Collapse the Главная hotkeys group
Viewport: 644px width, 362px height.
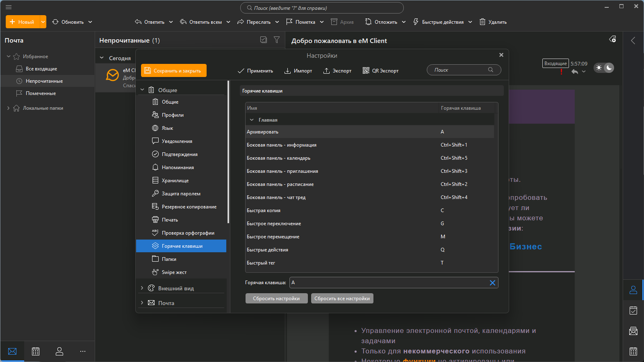pos(252,120)
